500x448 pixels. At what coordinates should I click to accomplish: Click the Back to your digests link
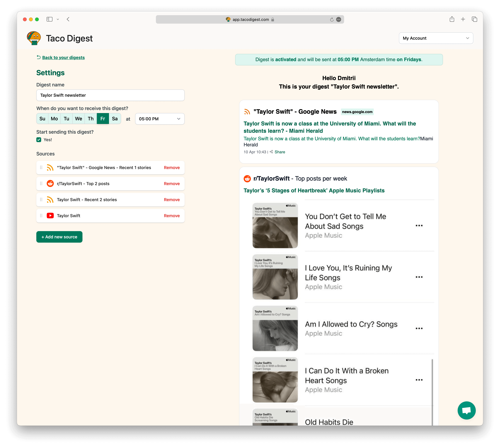point(63,58)
